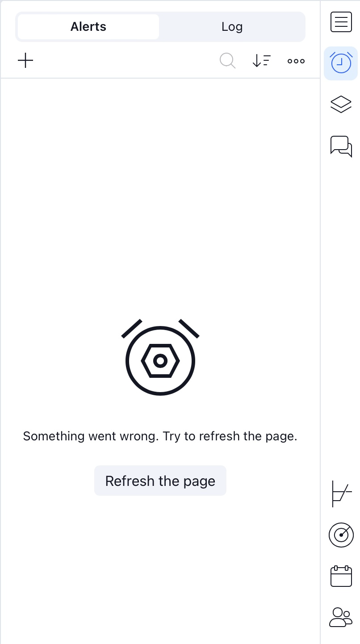Open the three-dots more options menu
Screen dimensions: 360x644
pyautogui.click(x=296, y=61)
